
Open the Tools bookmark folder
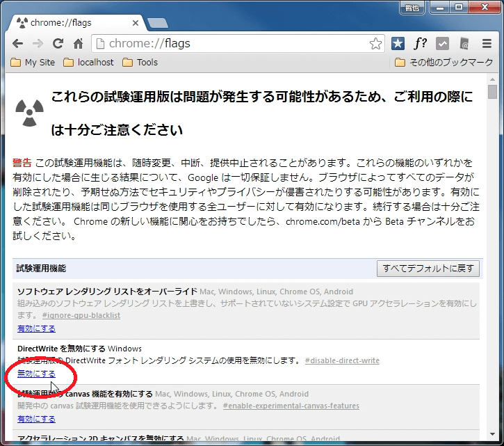(140, 62)
